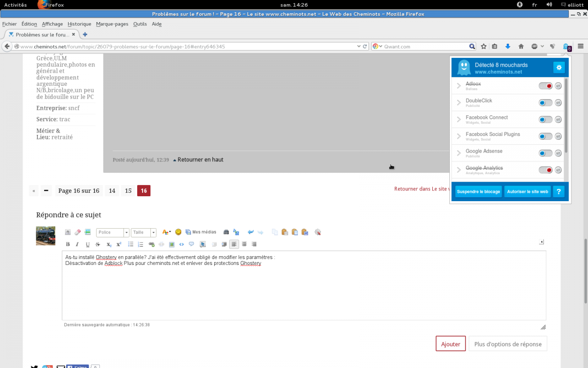The image size is (588, 368).
Task: Toggle blocking for DoubleClick tracker
Action: [545, 103]
